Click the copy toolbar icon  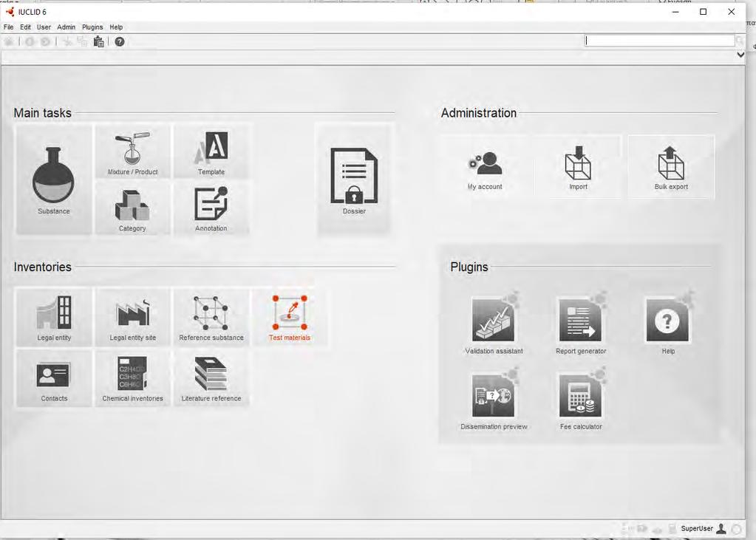pos(83,42)
